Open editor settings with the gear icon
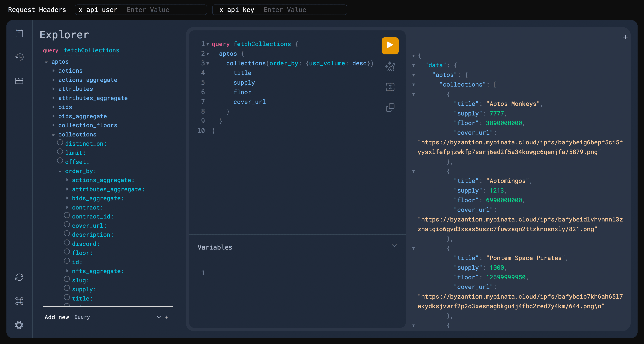 [19, 325]
